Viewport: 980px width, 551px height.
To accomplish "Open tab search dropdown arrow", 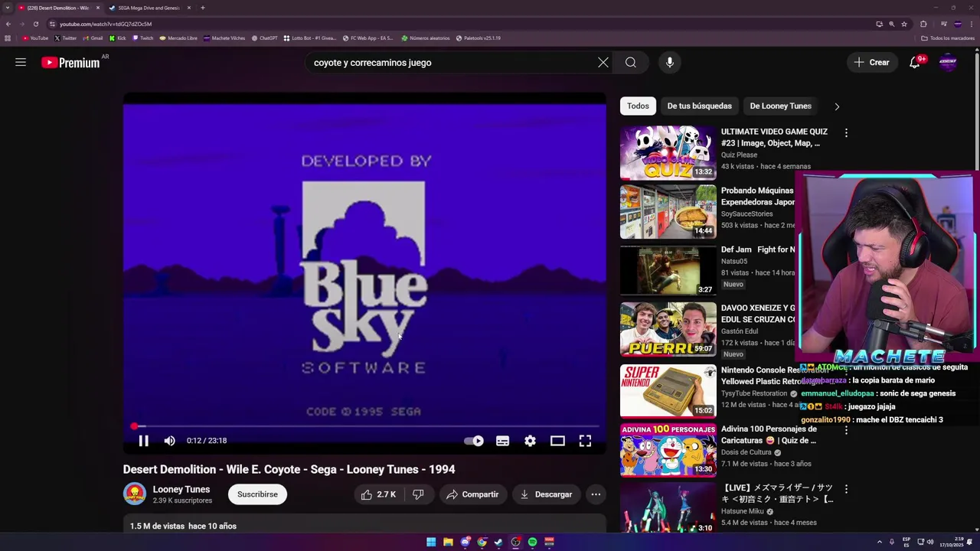I will coord(8,8).
